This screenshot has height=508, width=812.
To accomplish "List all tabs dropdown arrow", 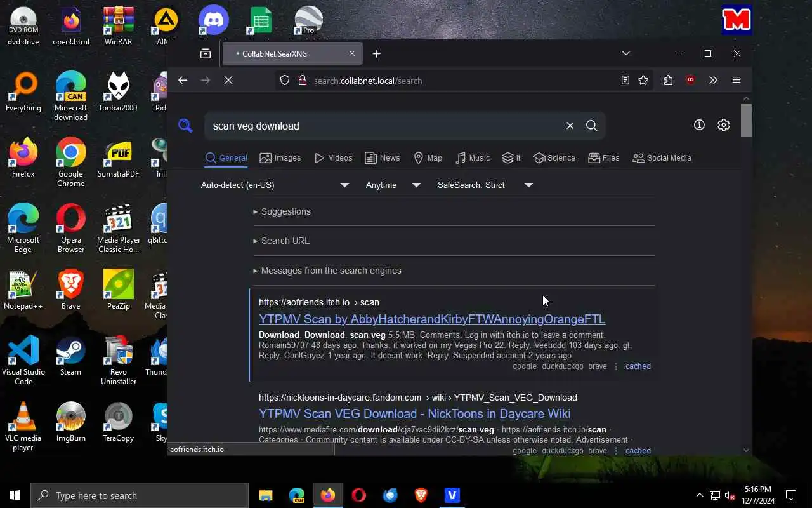I will tap(626, 53).
